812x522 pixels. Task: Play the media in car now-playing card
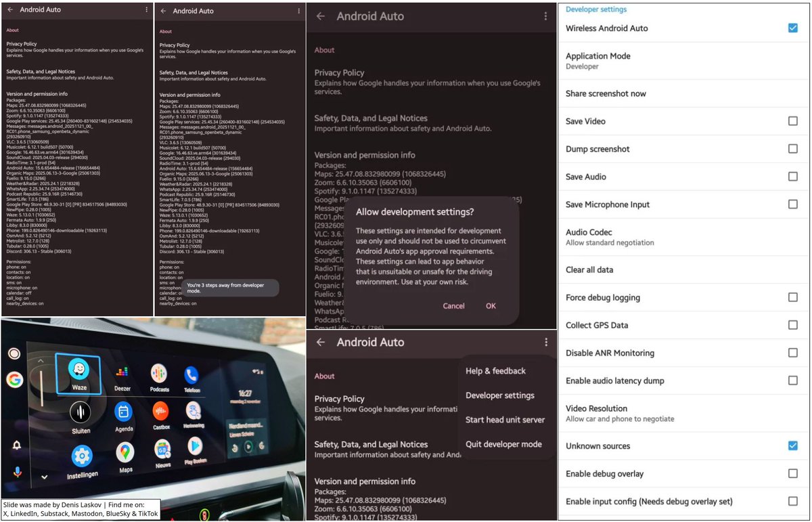pos(248,447)
